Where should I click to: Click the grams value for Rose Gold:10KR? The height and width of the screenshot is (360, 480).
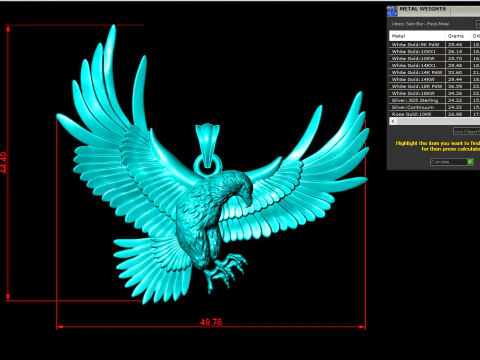[x=455, y=114]
